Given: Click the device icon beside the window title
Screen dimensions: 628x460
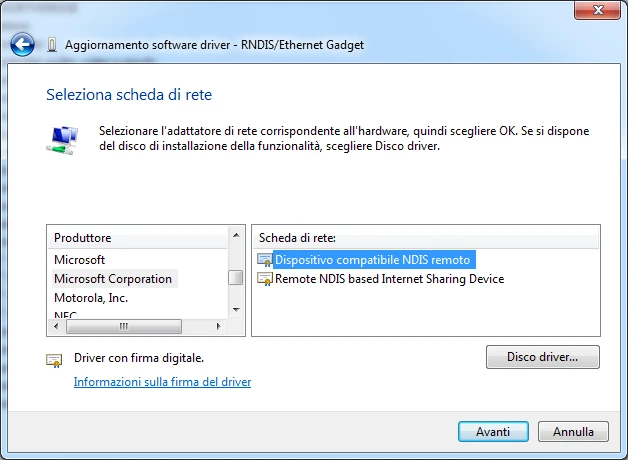Looking at the screenshot, I should [x=52, y=45].
